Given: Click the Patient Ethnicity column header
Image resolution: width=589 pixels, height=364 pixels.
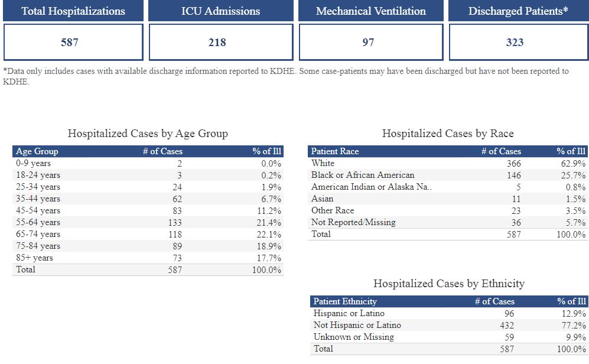Looking at the screenshot, I should (345, 301).
